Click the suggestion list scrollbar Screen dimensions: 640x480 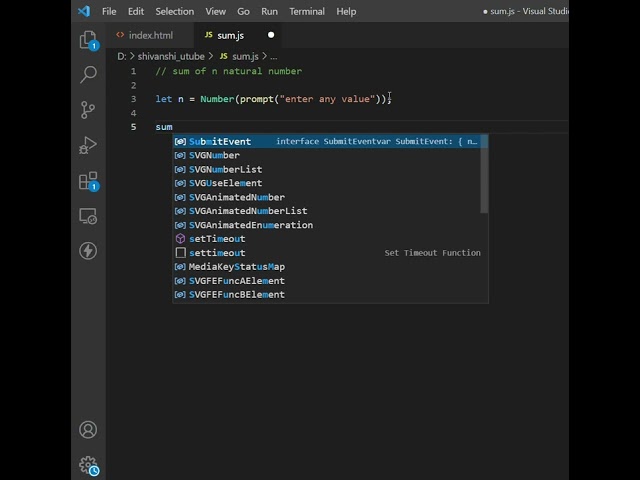pos(484,174)
